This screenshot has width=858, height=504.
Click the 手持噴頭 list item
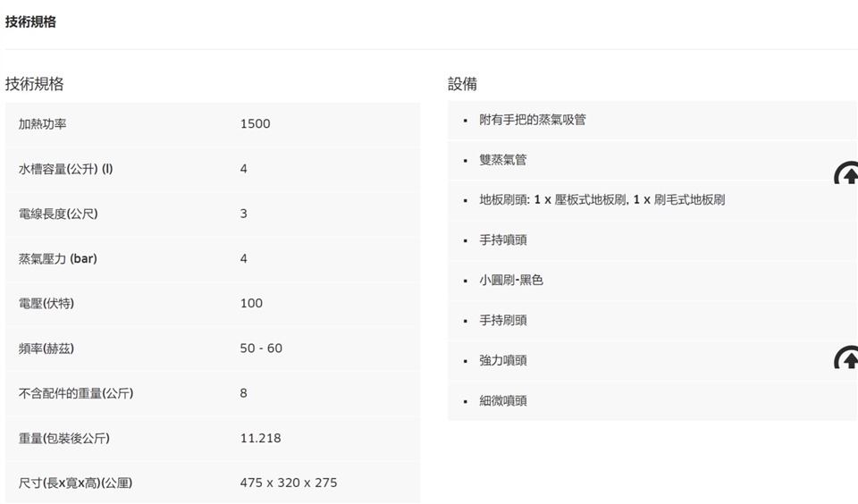pos(503,240)
